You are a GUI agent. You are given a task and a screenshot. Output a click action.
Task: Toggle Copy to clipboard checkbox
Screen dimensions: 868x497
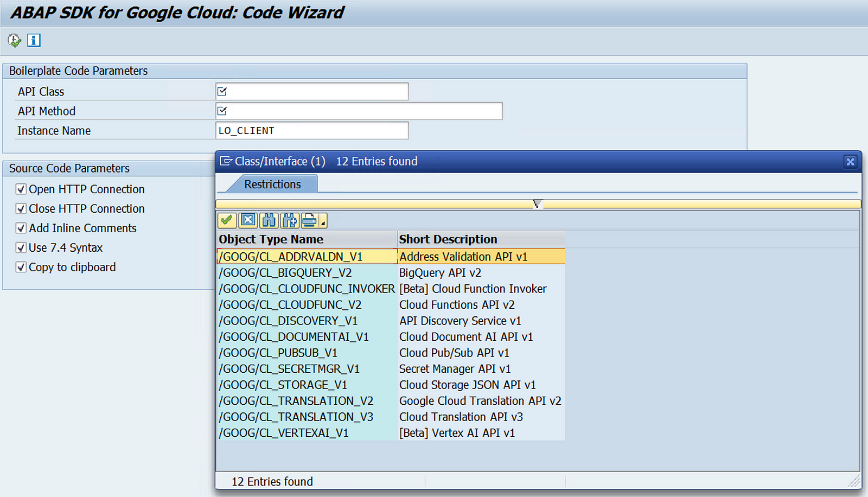pos(21,267)
